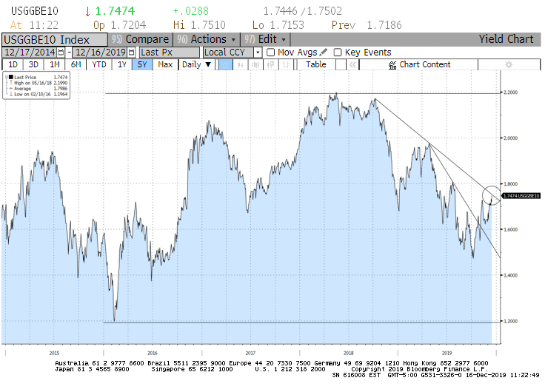The width and height of the screenshot is (545, 392).
Task: Enable the Mov Avgs checkbox
Action: [x=270, y=53]
